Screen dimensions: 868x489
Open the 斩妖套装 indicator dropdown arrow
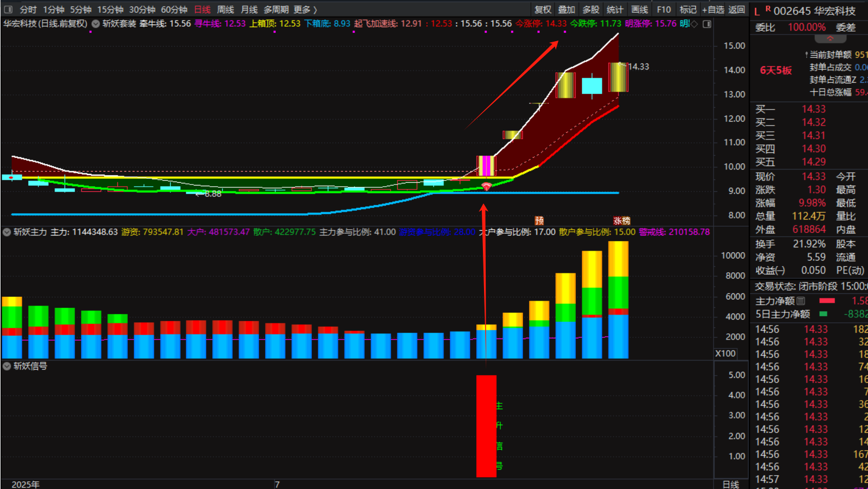pyautogui.click(x=96, y=24)
